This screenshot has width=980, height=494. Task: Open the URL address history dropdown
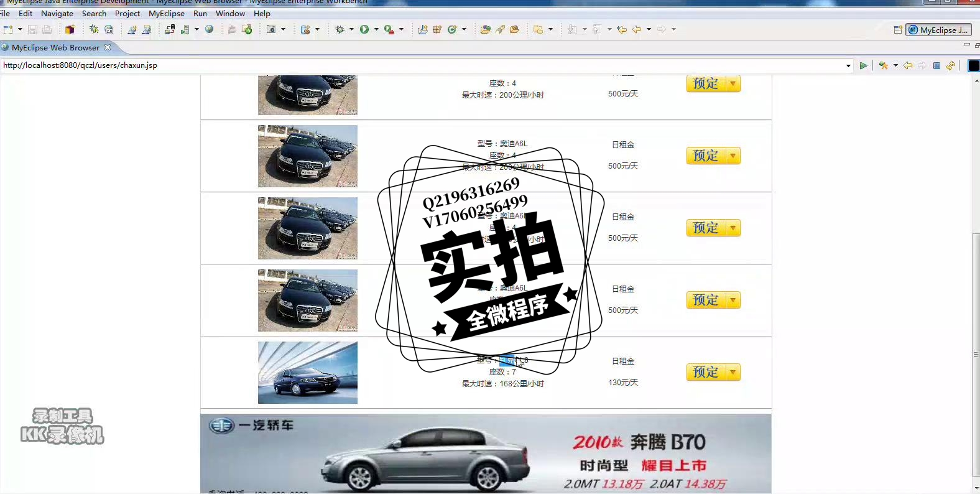(x=848, y=65)
